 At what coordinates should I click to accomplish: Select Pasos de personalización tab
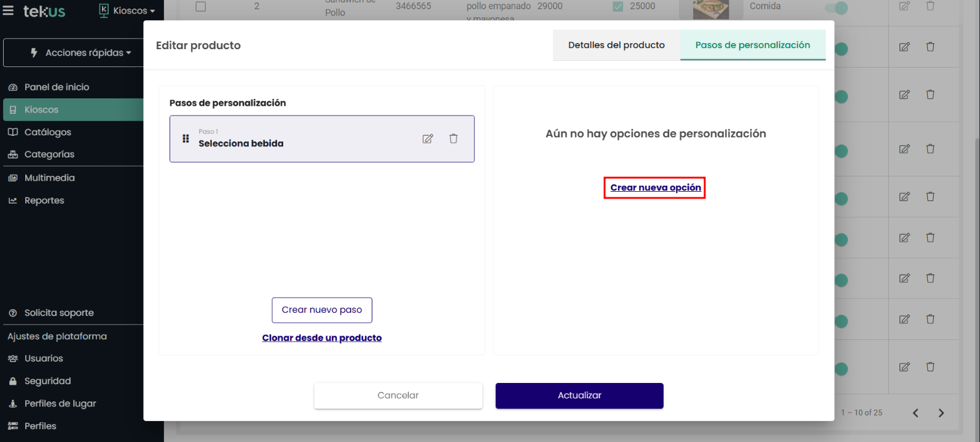(x=752, y=45)
